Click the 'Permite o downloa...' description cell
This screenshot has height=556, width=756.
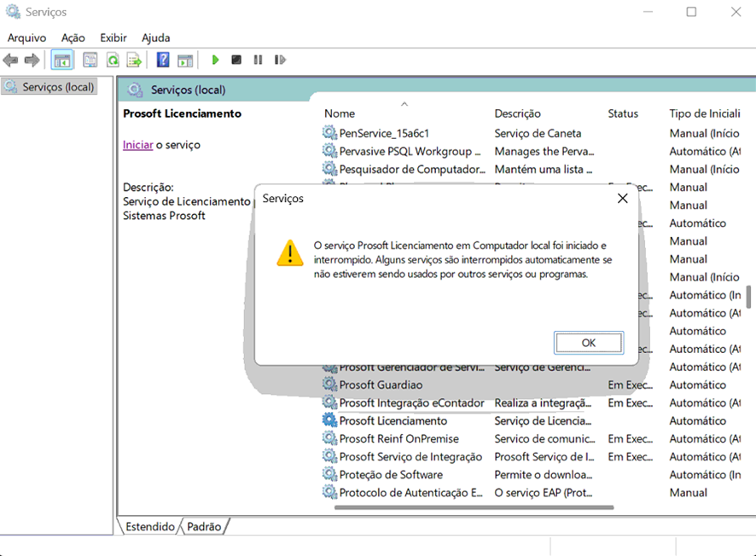(x=543, y=475)
